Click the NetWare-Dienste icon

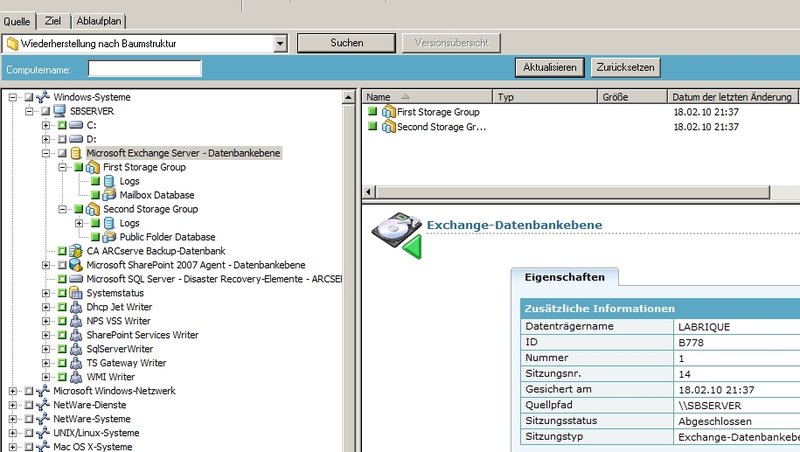(x=43, y=405)
